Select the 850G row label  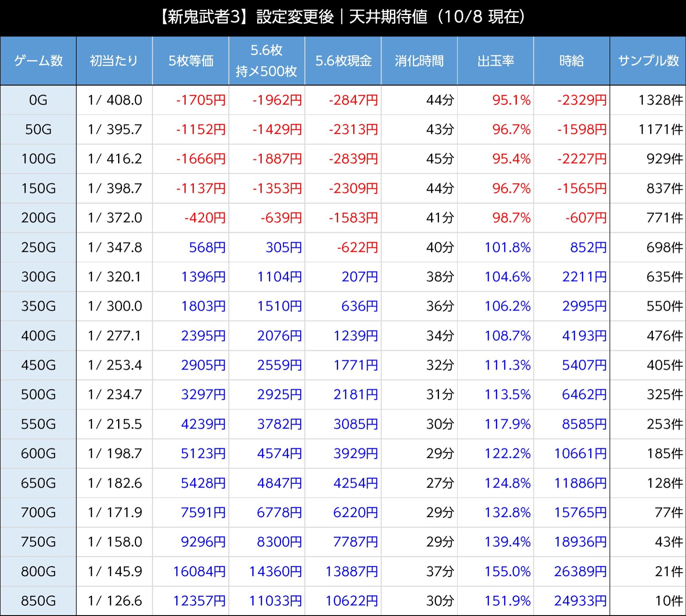(38, 601)
